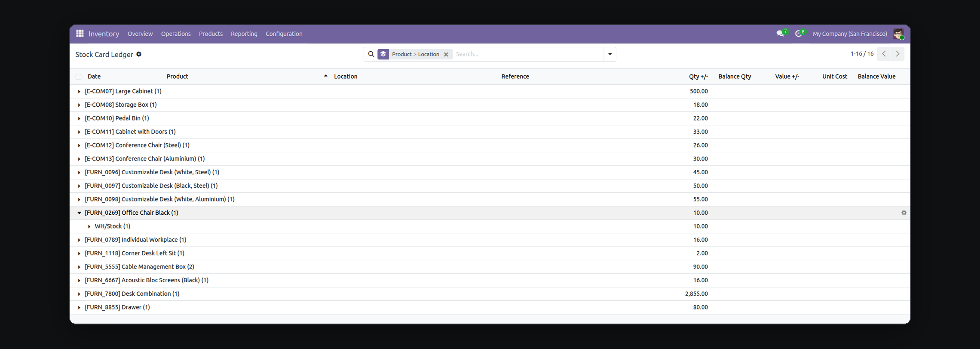Open the Overview menu

(x=140, y=34)
